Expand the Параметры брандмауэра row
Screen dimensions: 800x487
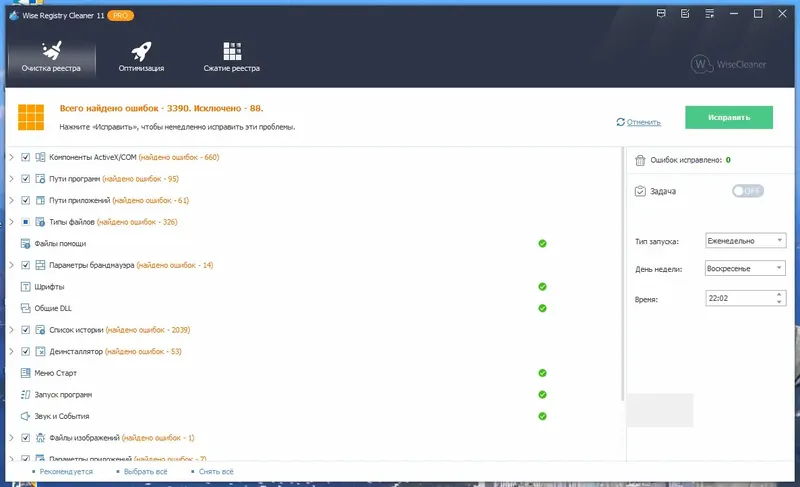point(11,265)
